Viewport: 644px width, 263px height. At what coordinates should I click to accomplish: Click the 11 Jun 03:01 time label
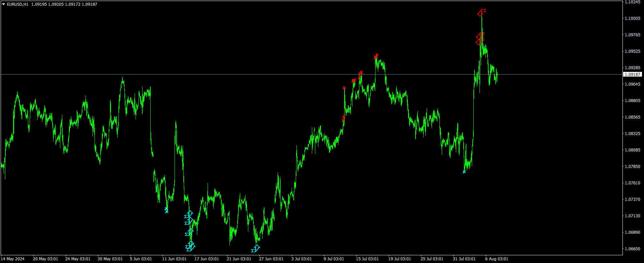tap(174, 259)
